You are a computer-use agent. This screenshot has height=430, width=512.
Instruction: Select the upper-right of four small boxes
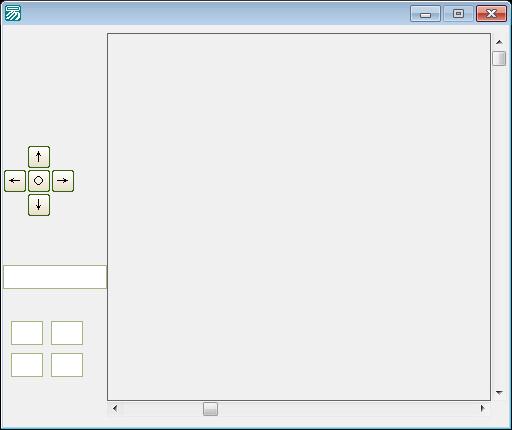67,333
